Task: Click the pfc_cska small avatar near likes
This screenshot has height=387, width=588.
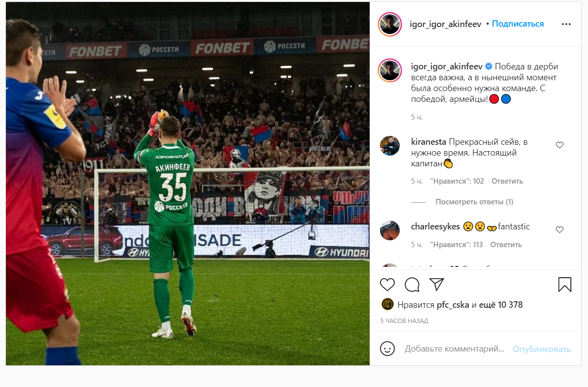Action: (387, 304)
